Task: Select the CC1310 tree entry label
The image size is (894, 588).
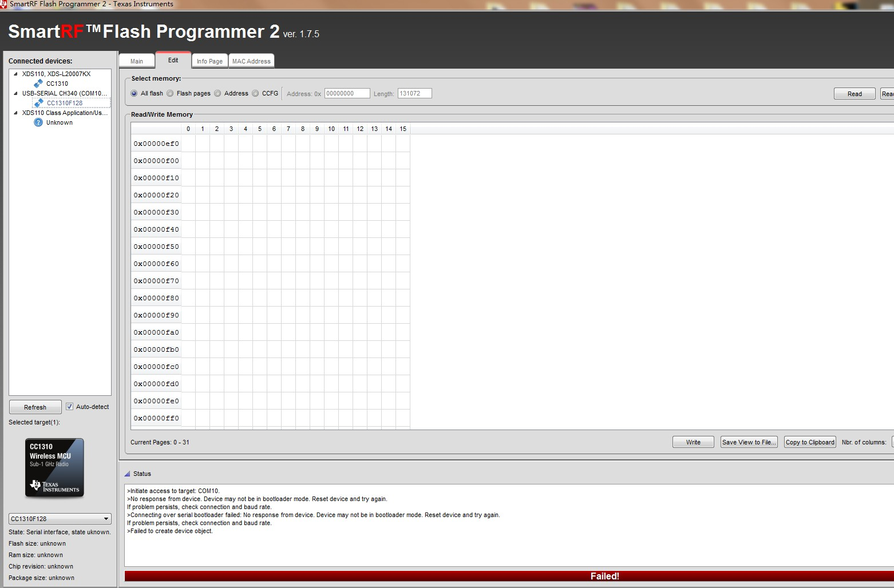Action: pyautogui.click(x=57, y=84)
